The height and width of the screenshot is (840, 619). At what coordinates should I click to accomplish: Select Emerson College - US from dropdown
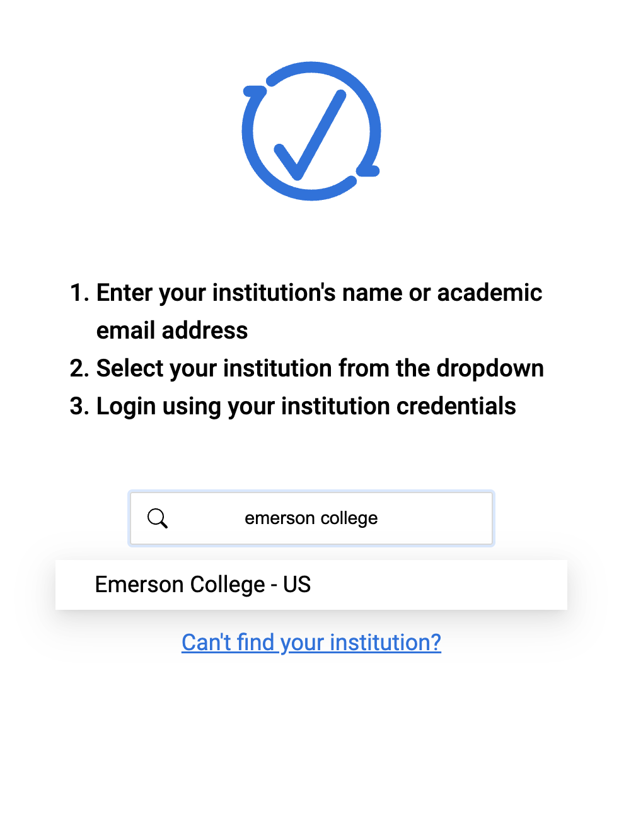pyautogui.click(x=311, y=585)
